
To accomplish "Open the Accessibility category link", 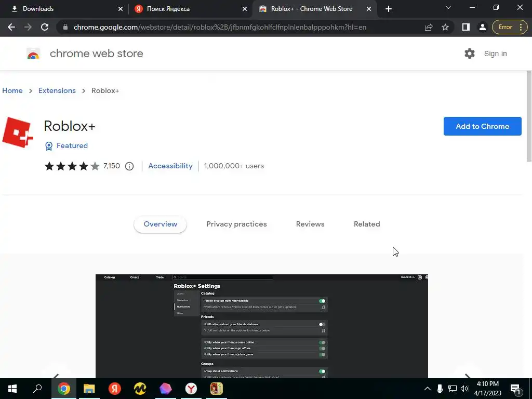I will point(170,166).
